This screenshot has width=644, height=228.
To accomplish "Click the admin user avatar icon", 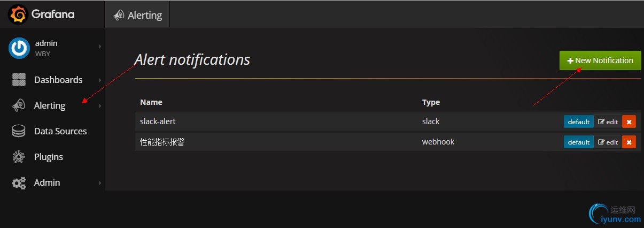I will click(x=19, y=48).
